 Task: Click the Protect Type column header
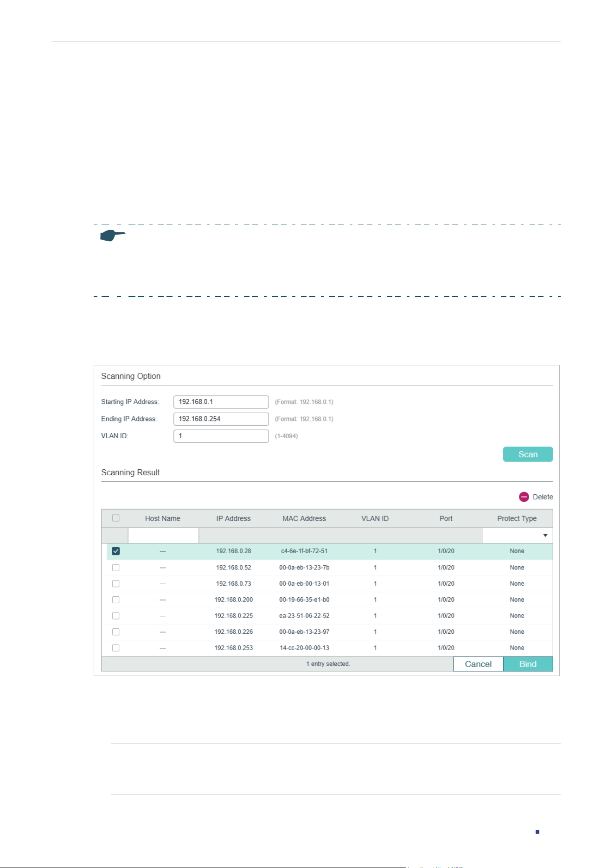tap(517, 518)
